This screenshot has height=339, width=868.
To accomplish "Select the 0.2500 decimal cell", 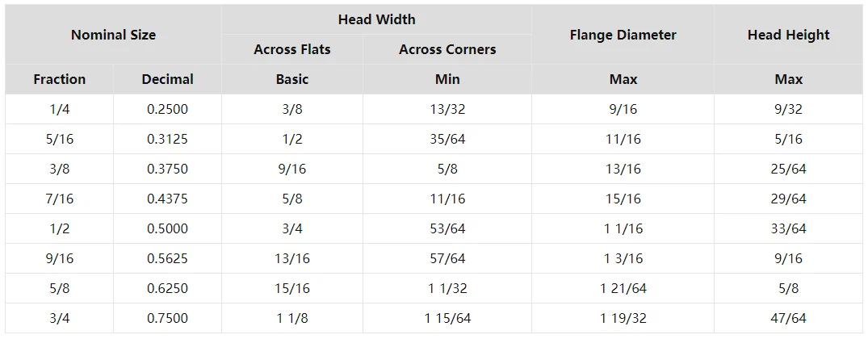I will (167, 109).
